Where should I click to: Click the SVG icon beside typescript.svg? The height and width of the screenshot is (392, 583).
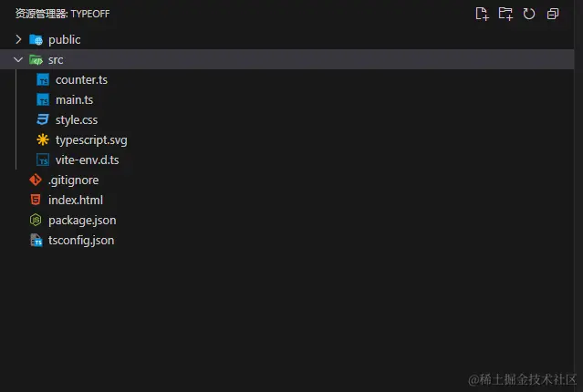tap(43, 140)
